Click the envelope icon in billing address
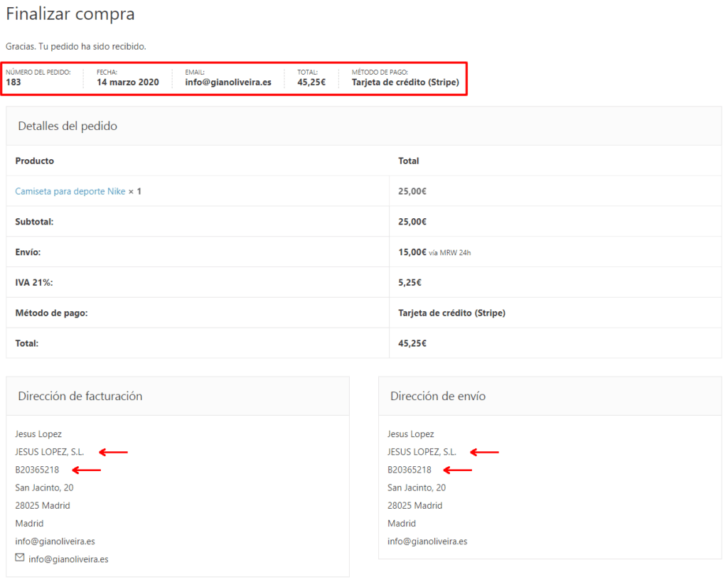This screenshot has height=582, width=728. (18, 559)
